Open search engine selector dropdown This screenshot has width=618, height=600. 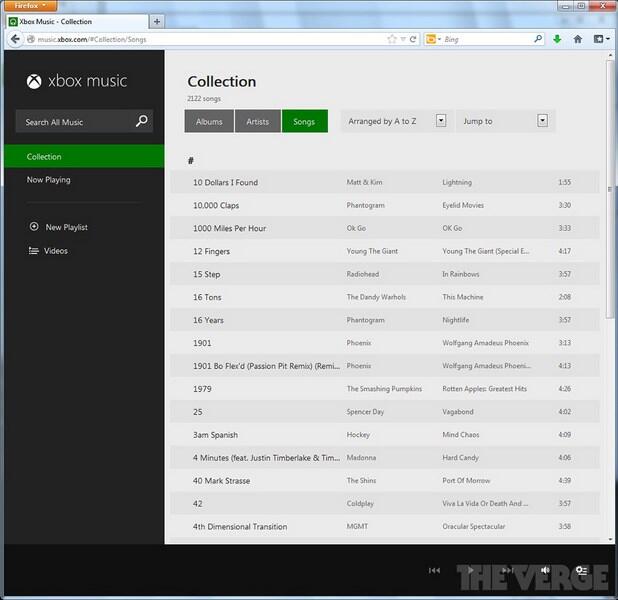pyautogui.click(x=433, y=39)
